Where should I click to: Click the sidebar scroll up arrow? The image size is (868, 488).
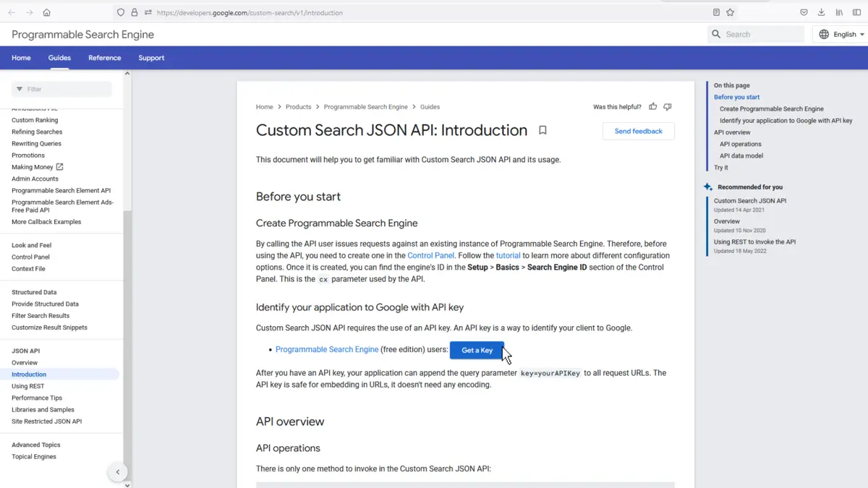coord(127,73)
